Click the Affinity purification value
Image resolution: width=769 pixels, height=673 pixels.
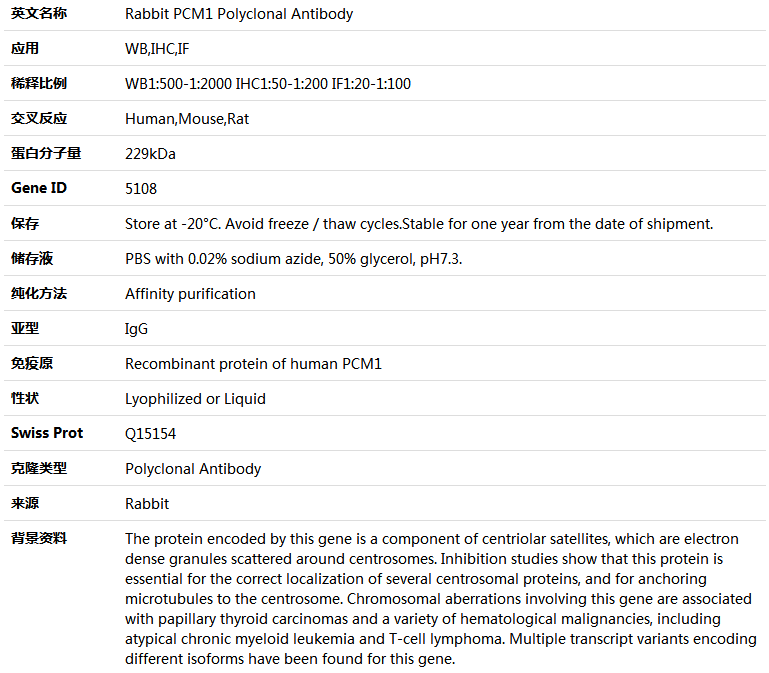point(190,294)
